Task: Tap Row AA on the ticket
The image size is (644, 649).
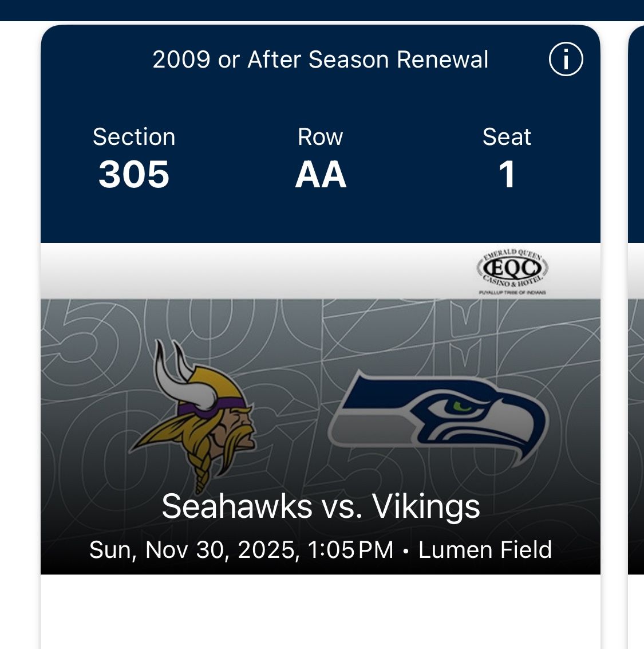Action: [322, 175]
